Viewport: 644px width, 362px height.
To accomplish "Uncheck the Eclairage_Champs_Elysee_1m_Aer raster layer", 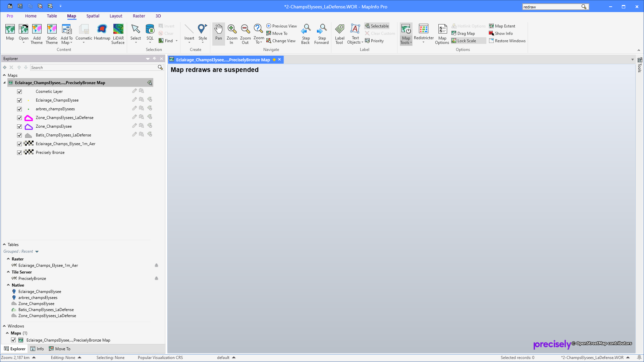I will click(19, 144).
